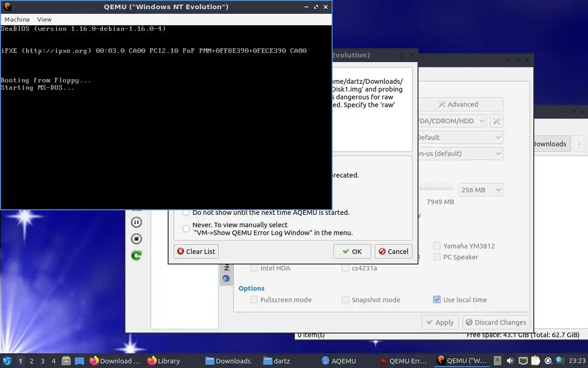Switch to workspace 4 in pager
Image resolution: width=588 pixels, height=368 pixels.
point(53,361)
